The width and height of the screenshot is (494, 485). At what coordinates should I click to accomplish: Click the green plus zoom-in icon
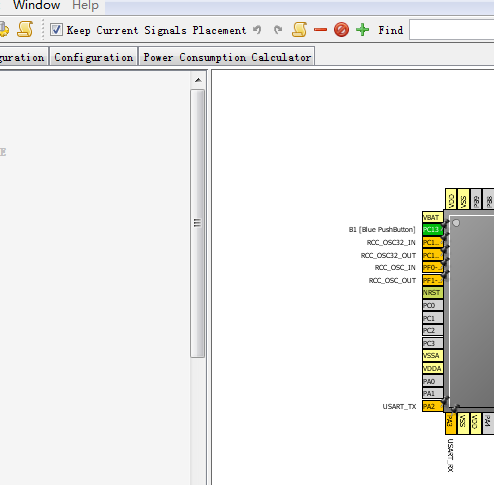[x=362, y=30]
